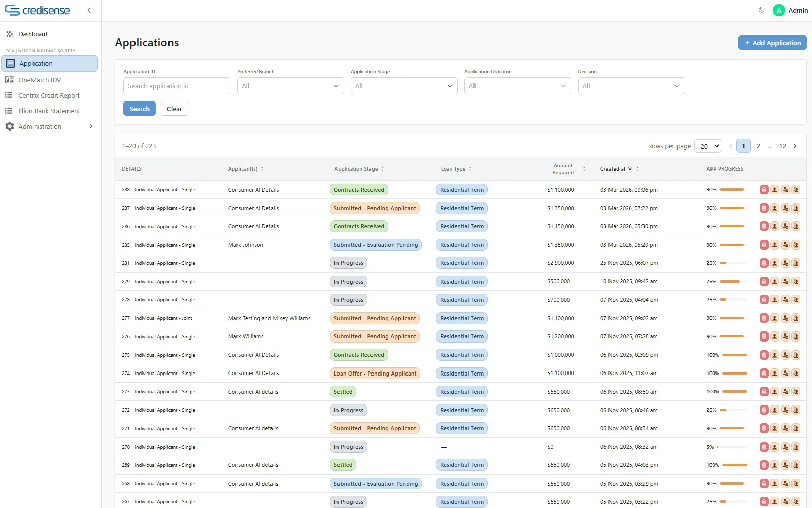812x508 pixels.
Task: Click the Submitted - Evaluation Pending badge in row 268
Action: click(x=376, y=484)
